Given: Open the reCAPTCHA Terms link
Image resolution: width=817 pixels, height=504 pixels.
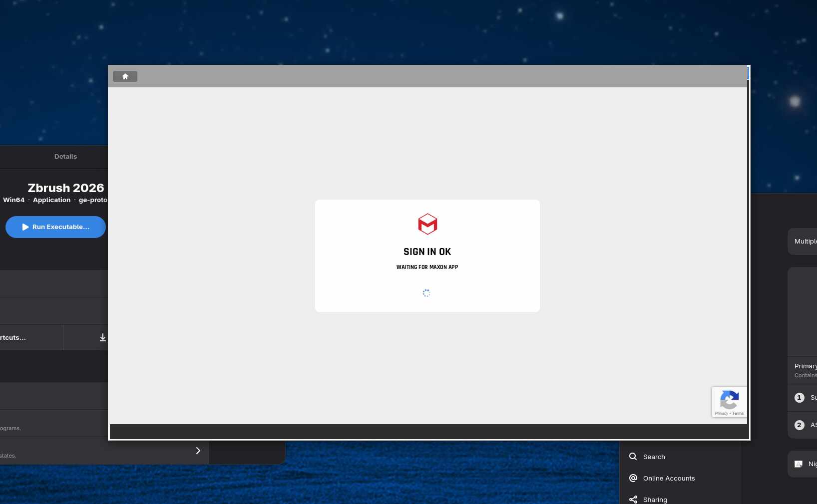Looking at the screenshot, I should coord(738,413).
